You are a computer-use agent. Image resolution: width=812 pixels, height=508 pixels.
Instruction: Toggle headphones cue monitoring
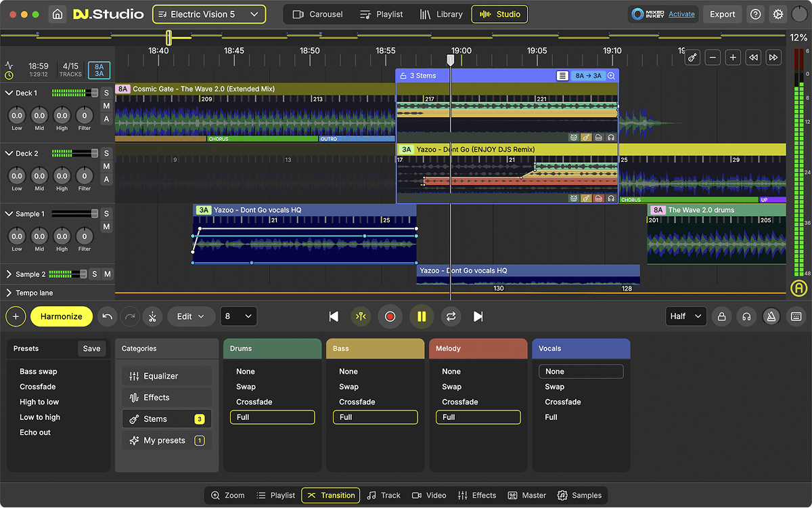pyautogui.click(x=746, y=316)
